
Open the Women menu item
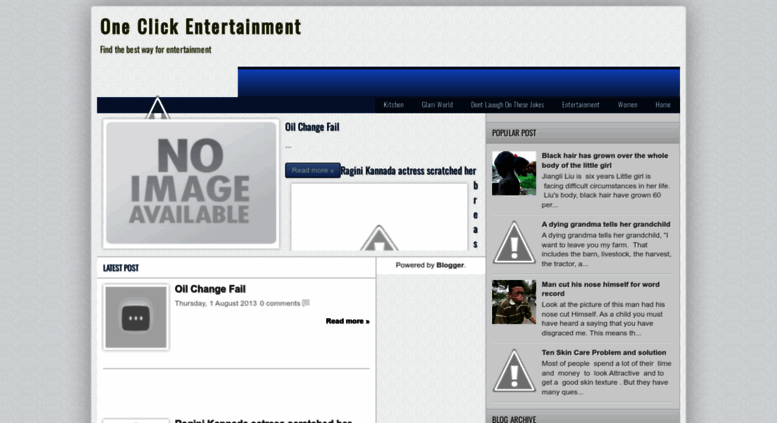[x=627, y=105]
